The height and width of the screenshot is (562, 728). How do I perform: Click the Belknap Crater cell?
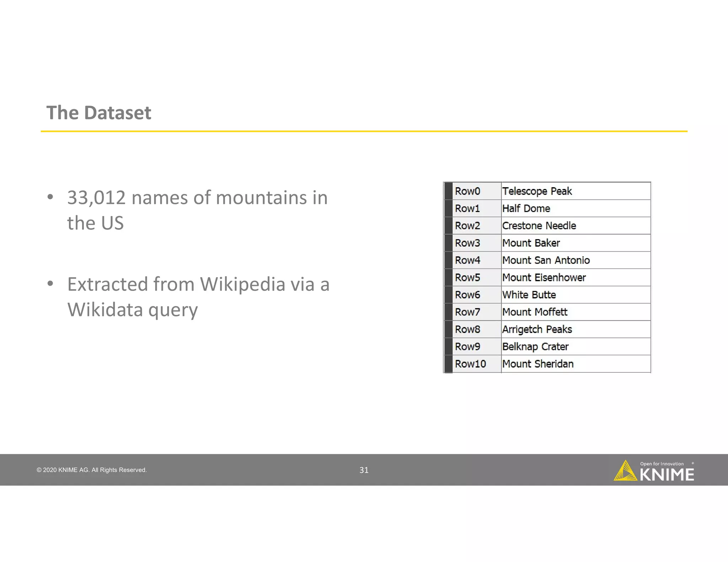click(x=576, y=346)
